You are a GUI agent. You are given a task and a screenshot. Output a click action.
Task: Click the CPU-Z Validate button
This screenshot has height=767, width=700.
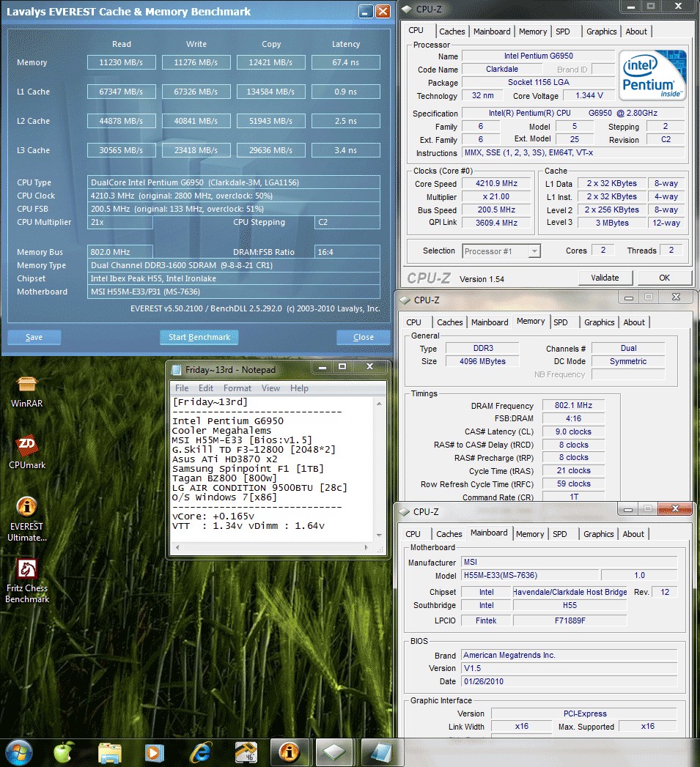click(605, 278)
